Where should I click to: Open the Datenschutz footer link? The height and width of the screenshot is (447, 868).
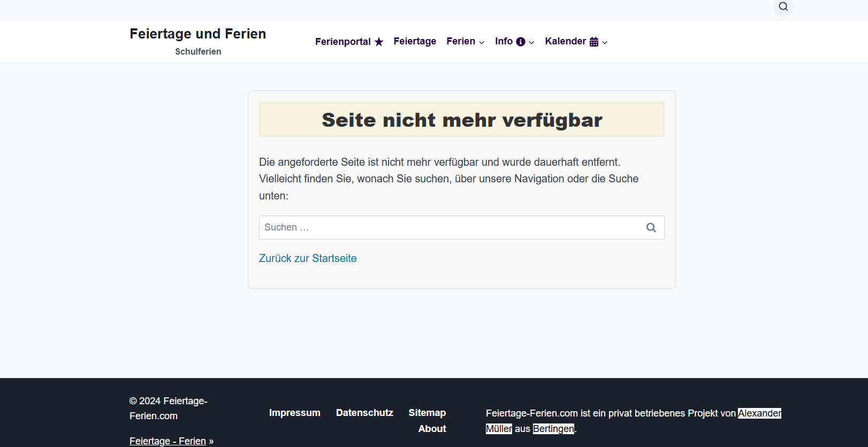coord(364,413)
